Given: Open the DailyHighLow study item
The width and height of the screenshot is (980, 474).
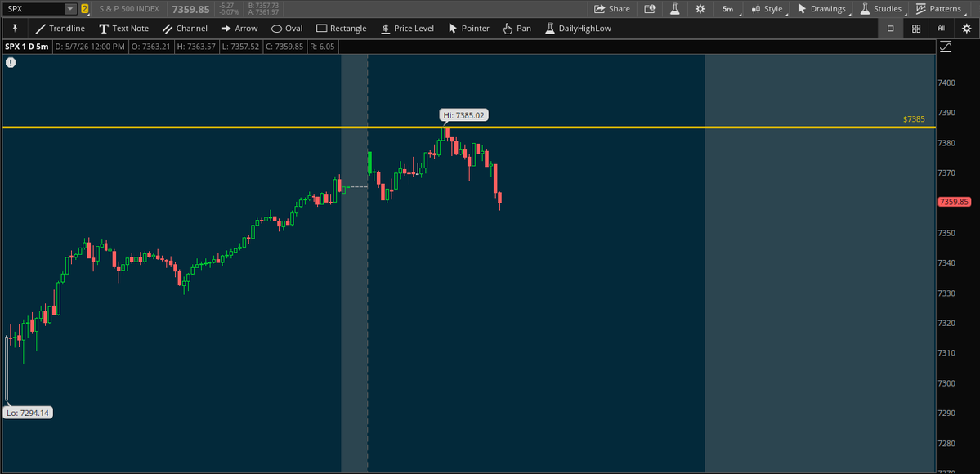Looking at the screenshot, I should (578, 28).
